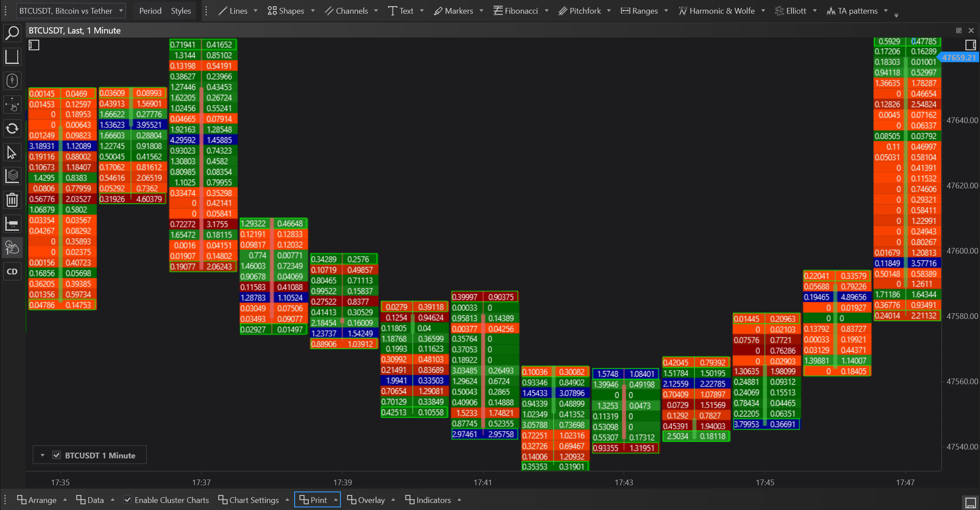The height and width of the screenshot is (510, 980).
Task: Click the 17:41 time axis label
Action: pos(483,482)
